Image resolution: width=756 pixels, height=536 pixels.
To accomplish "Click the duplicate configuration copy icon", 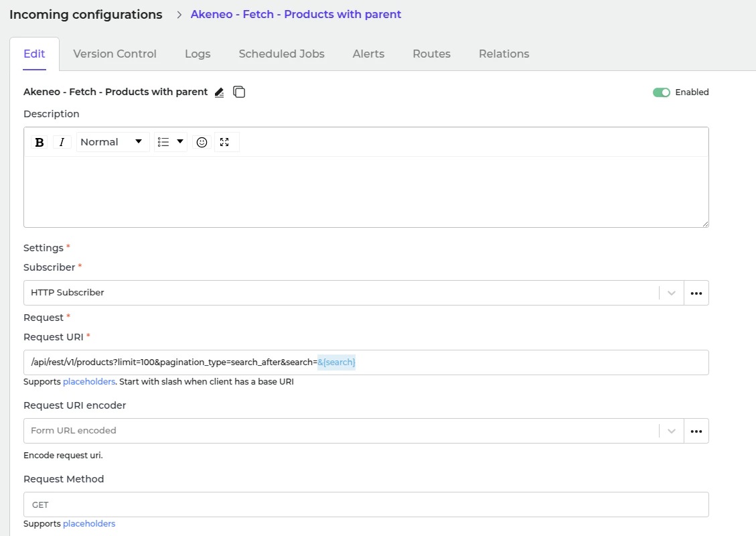I will pyautogui.click(x=239, y=92).
